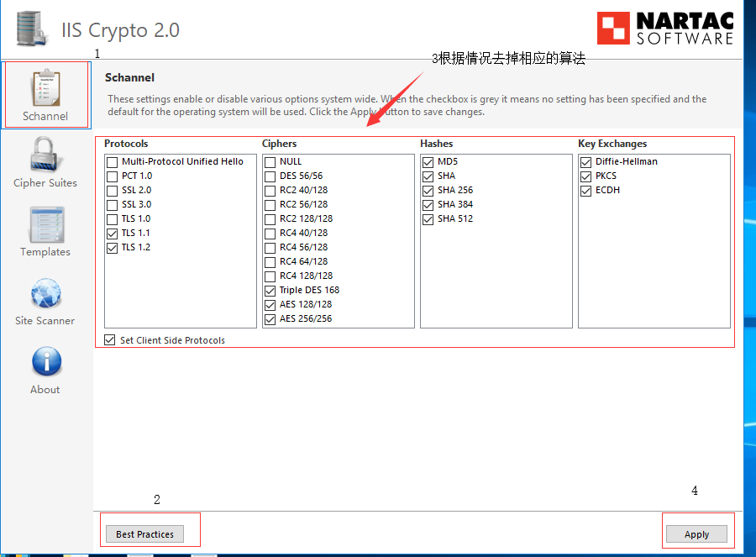Enable PCT 1.0 protocol checkbox
756x557 pixels.
(x=112, y=176)
